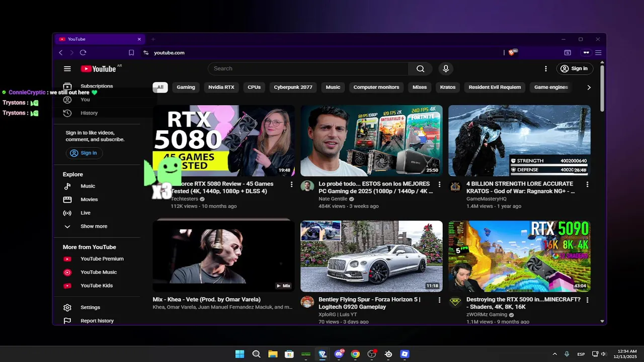Viewport: 644px width, 362px height.
Task: Play the RTX 5090 Minecraft thumbnail
Action: pos(519,256)
